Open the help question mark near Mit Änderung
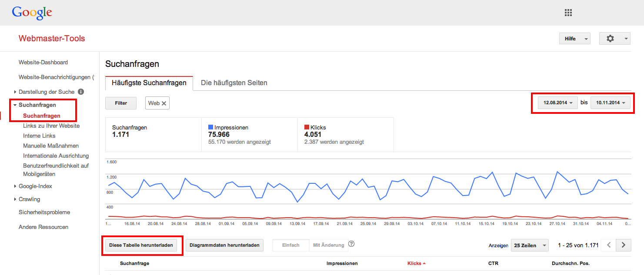Viewport: 644px width, 275px height. [x=351, y=244]
